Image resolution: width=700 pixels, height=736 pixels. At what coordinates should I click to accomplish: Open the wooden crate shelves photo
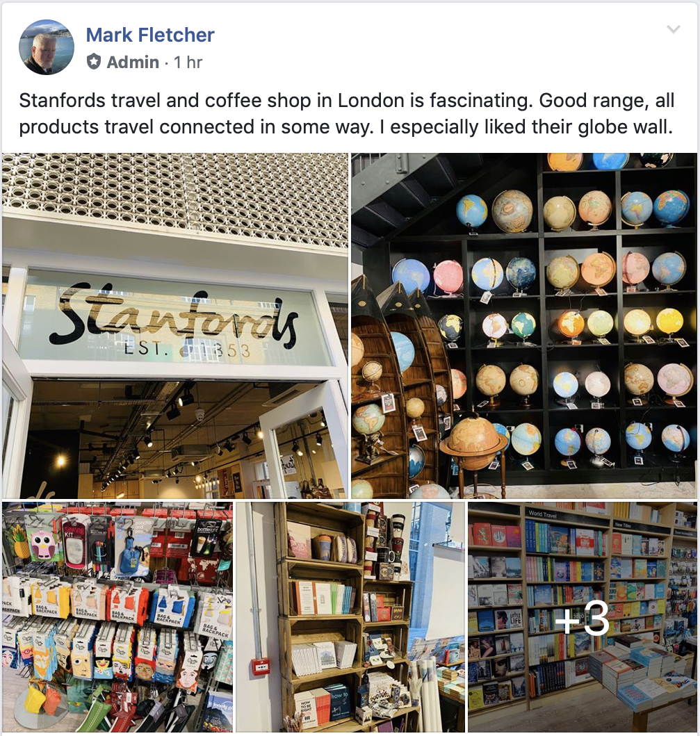[x=350, y=617]
